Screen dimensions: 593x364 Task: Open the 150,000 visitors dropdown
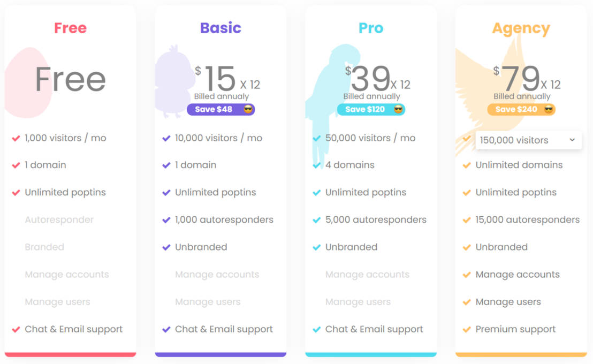(527, 140)
